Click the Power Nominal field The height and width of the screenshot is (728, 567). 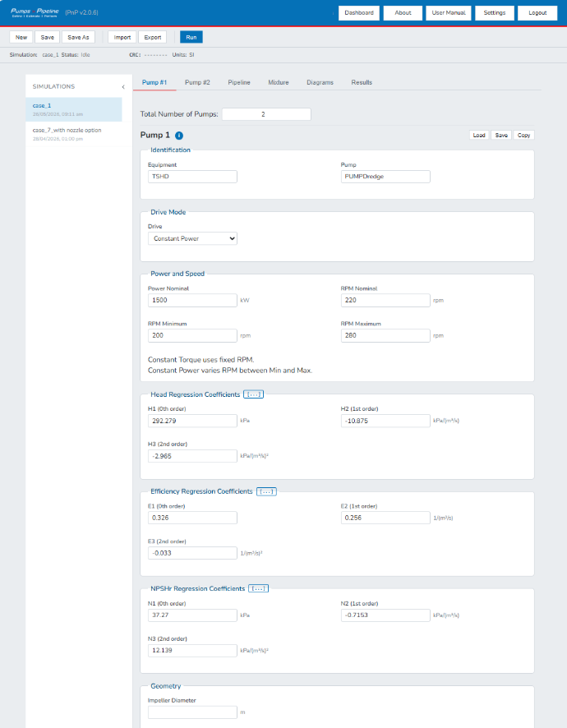192,301
